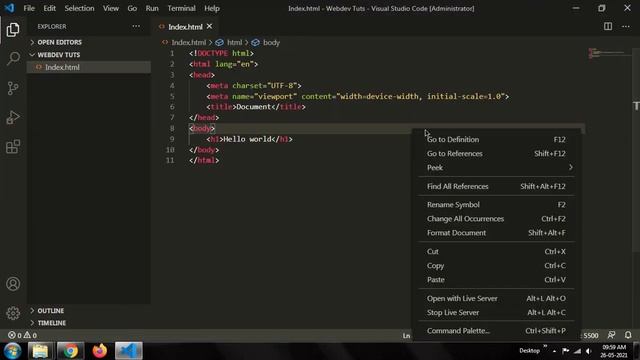Click the Port 5500 status bar item

click(x=590, y=336)
